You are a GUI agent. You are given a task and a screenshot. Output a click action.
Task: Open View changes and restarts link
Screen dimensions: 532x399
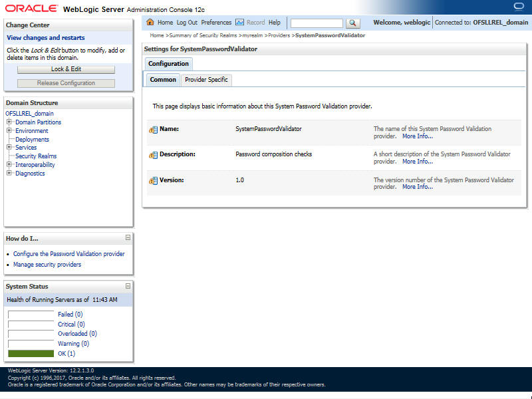(x=46, y=38)
